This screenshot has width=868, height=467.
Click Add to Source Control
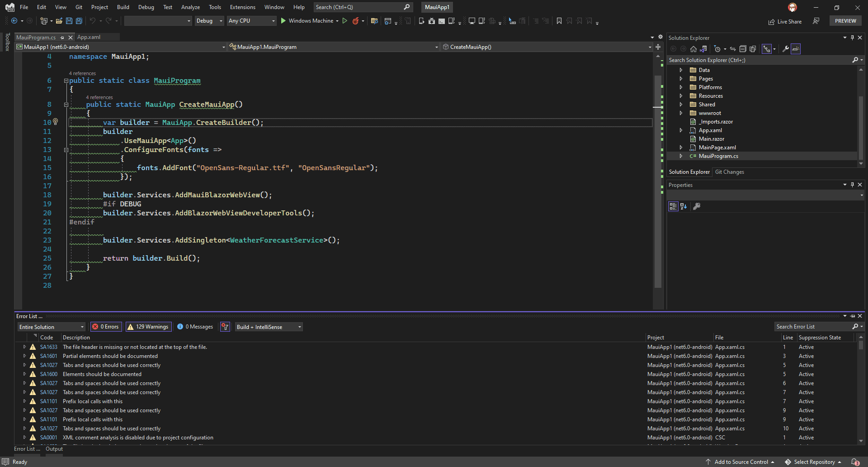(x=741, y=462)
